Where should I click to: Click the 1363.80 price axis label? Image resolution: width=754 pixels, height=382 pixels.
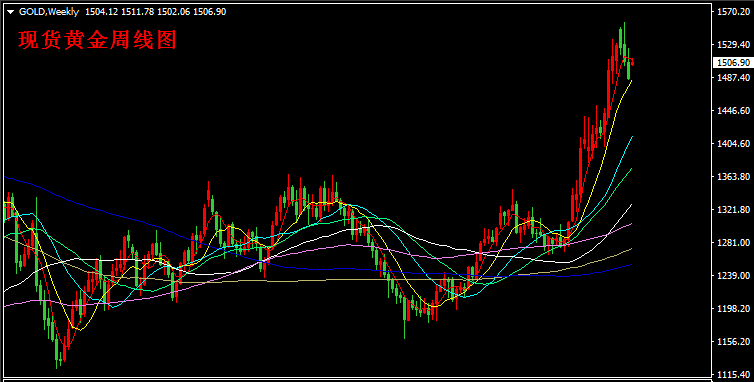734,177
